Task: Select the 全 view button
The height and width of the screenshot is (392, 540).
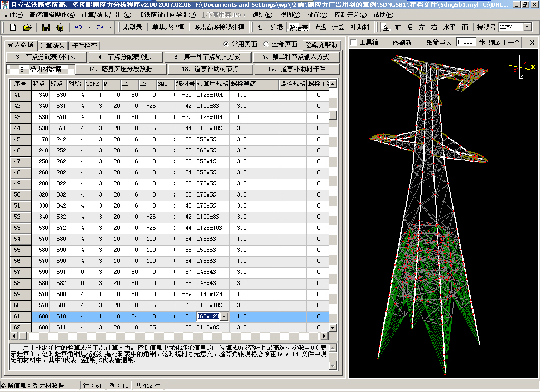Action: (x=387, y=27)
